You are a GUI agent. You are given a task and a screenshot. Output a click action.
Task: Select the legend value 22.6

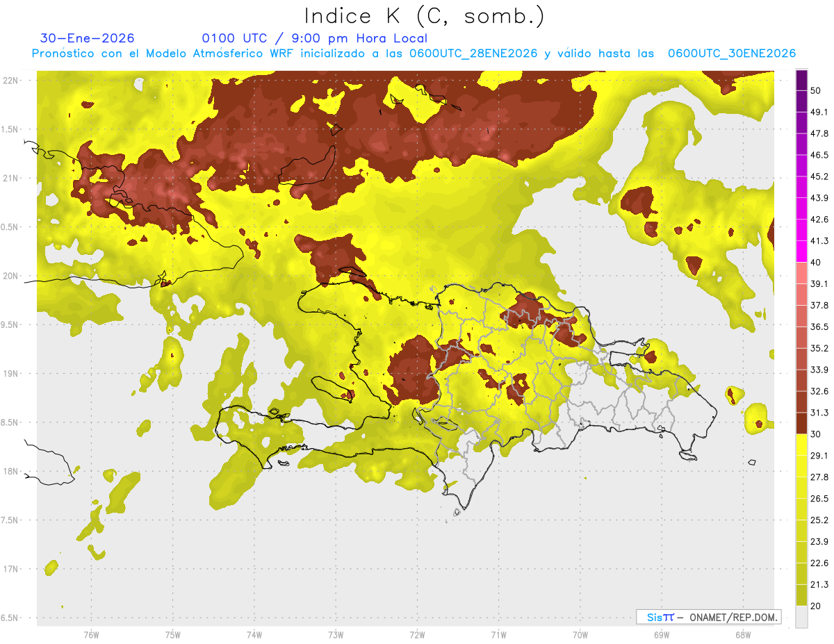[x=819, y=563]
